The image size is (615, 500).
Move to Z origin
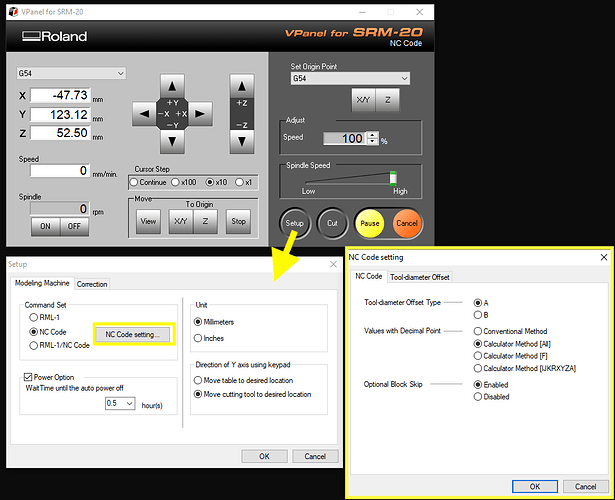tap(205, 222)
